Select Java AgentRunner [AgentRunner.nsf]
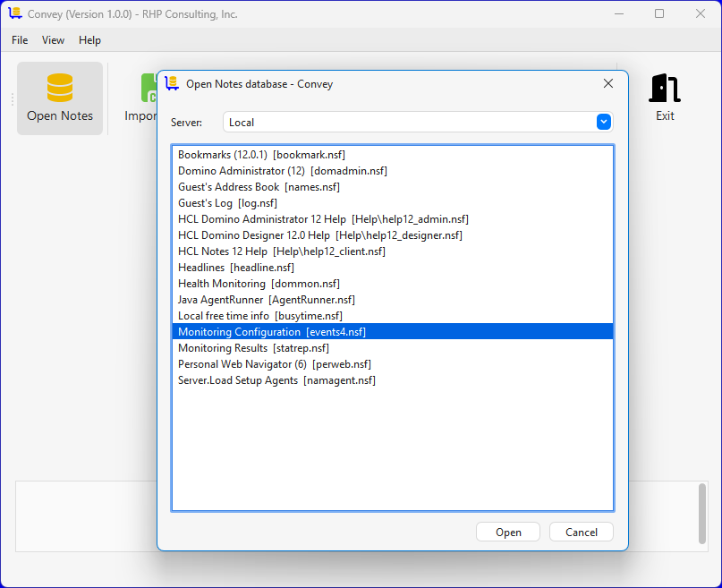 (x=393, y=300)
